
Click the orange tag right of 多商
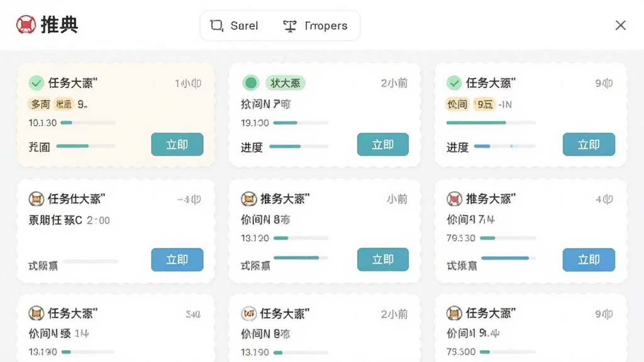point(64,104)
